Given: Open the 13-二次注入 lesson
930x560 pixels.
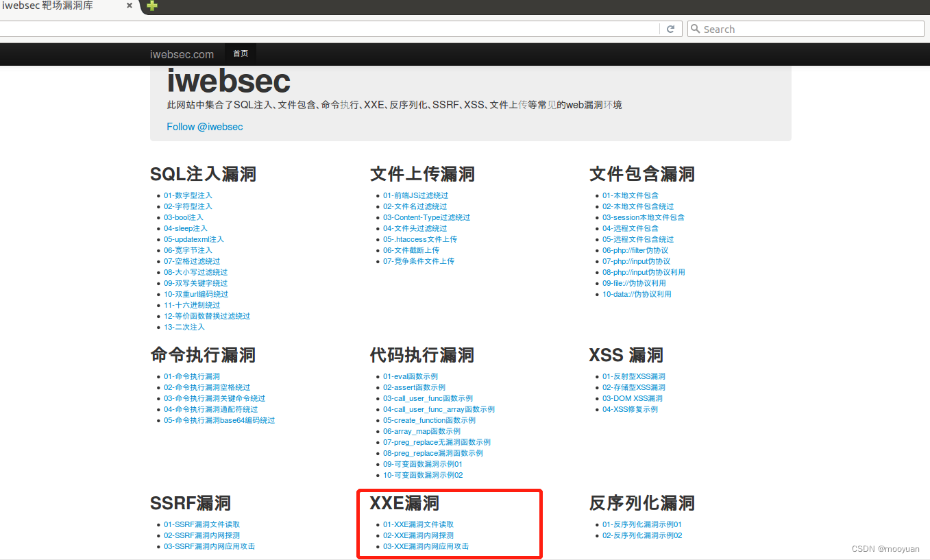Looking at the screenshot, I should click(185, 327).
